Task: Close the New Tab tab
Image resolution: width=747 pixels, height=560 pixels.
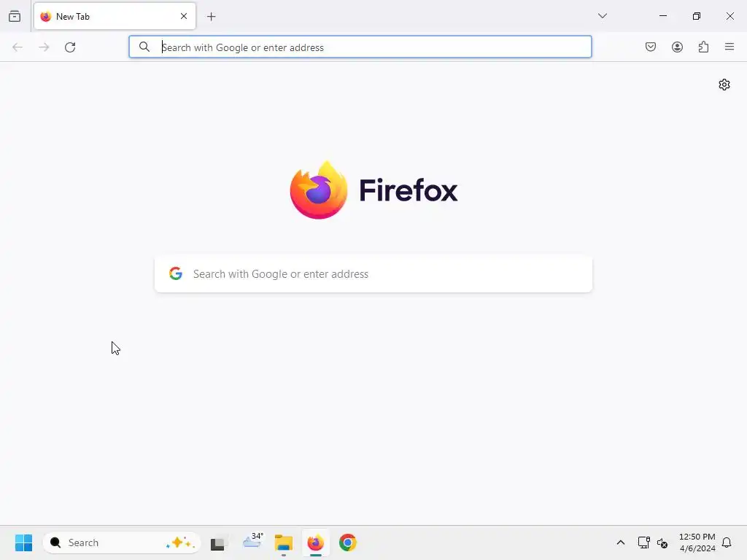Action: [184, 16]
